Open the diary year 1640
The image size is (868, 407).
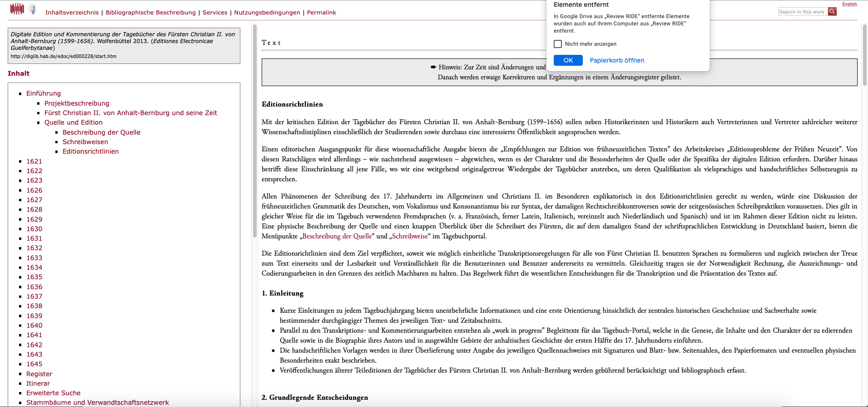tap(34, 325)
